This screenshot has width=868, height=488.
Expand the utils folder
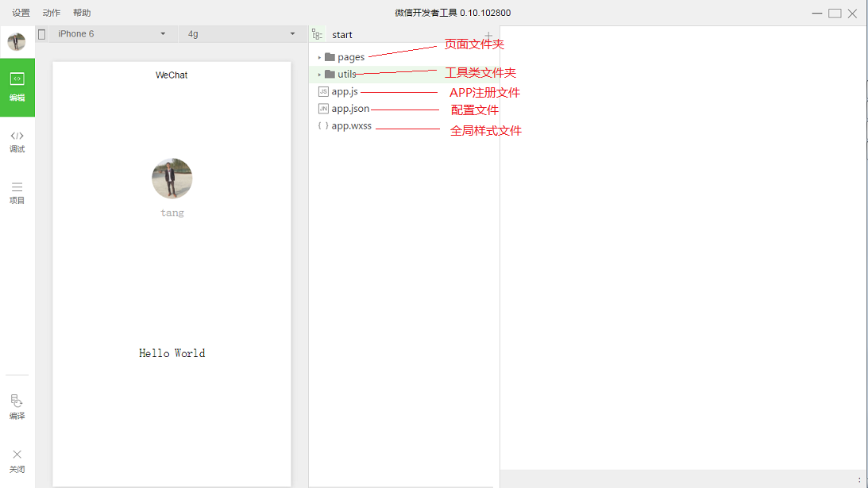pyautogui.click(x=321, y=73)
